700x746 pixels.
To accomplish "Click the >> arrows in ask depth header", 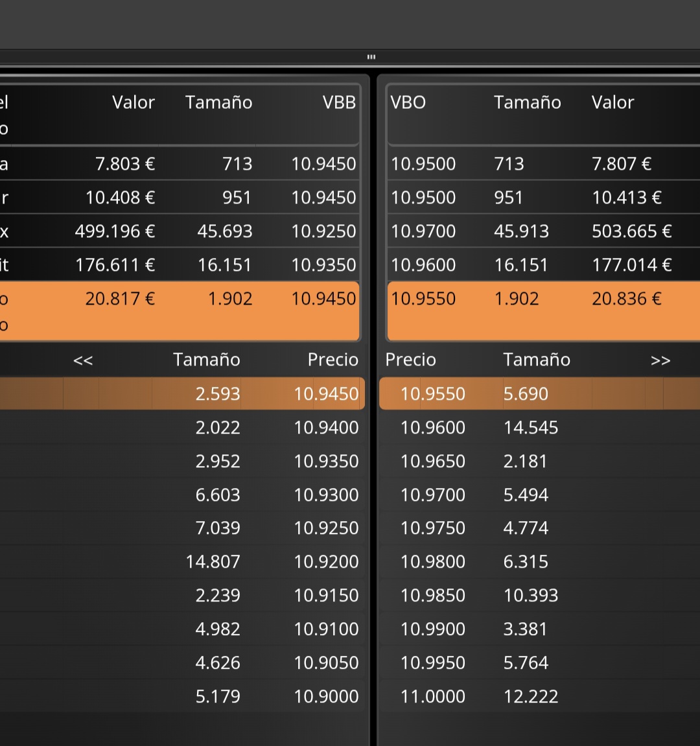I will tap(660, 360).
